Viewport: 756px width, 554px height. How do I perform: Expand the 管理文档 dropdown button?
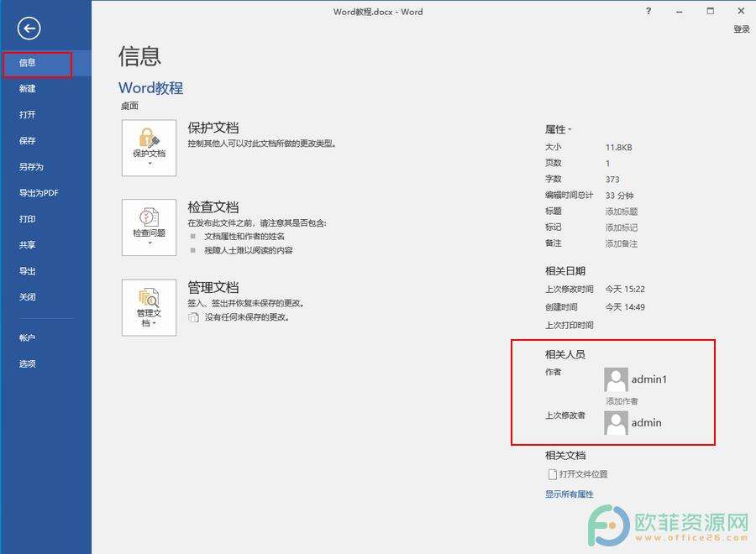pos(149,307)
